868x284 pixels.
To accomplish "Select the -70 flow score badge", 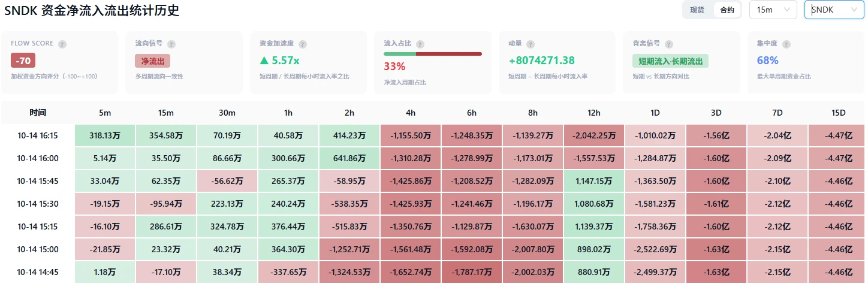I will point(23,61).
